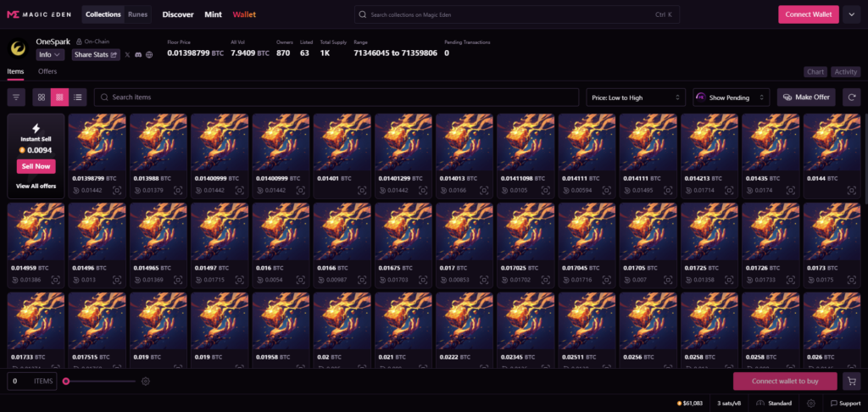868x412 pixels.
Task: Open the 0.0166 BTC item thumbnail
Action: click(x=342, y=232)
